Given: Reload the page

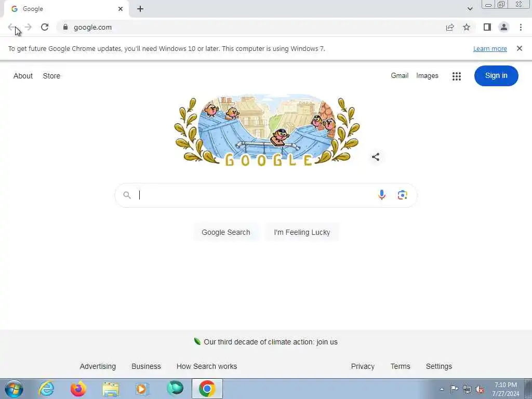Looking at the screenshot, I should click(45, 27).
